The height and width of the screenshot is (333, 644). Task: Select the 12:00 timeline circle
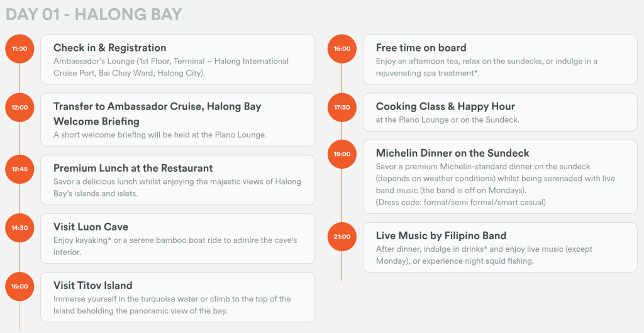19,108
